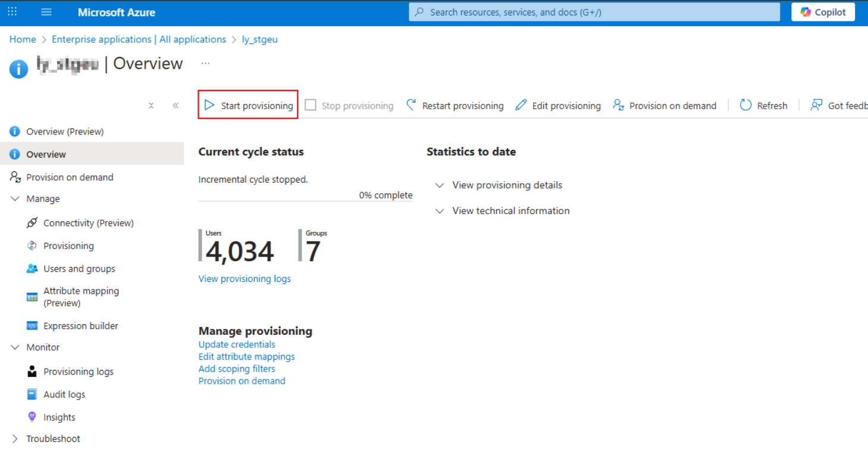Click the Audit logs icon
Image resolution: width=868 pixels, height=449 pixels.
(32, 394)
